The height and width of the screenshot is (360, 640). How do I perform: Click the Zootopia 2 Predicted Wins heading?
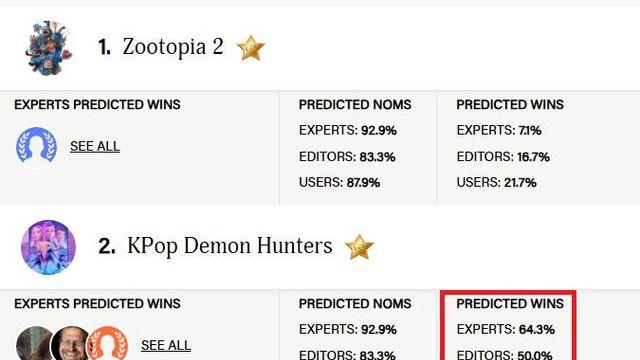(x=510, y=104)
